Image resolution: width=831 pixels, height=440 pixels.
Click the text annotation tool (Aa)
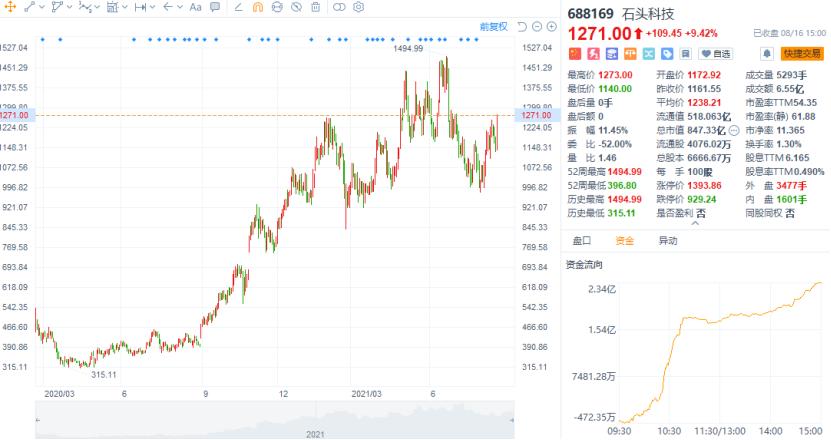coord(195,7)
